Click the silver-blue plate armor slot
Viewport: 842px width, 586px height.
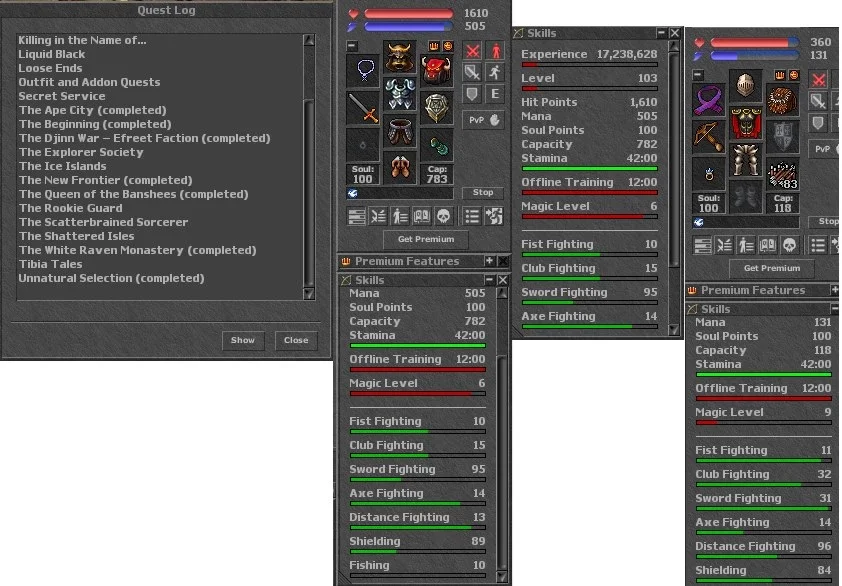pyautogui.click(x=400, y=94)
